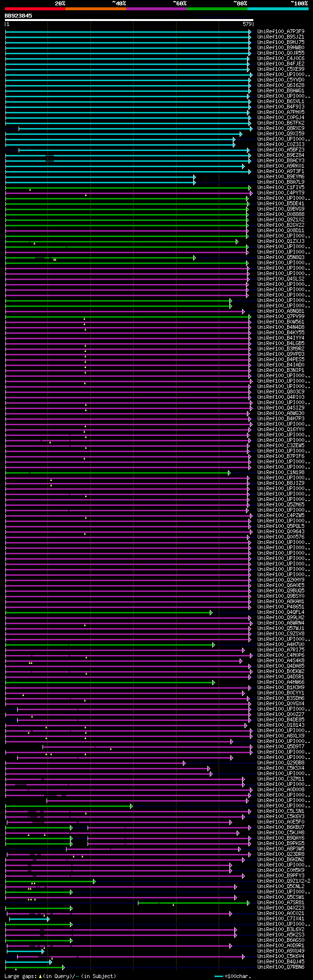Open hit UniRef100_A7P3F9
Viewport: 313px width, 980px height.
[281, 31]
